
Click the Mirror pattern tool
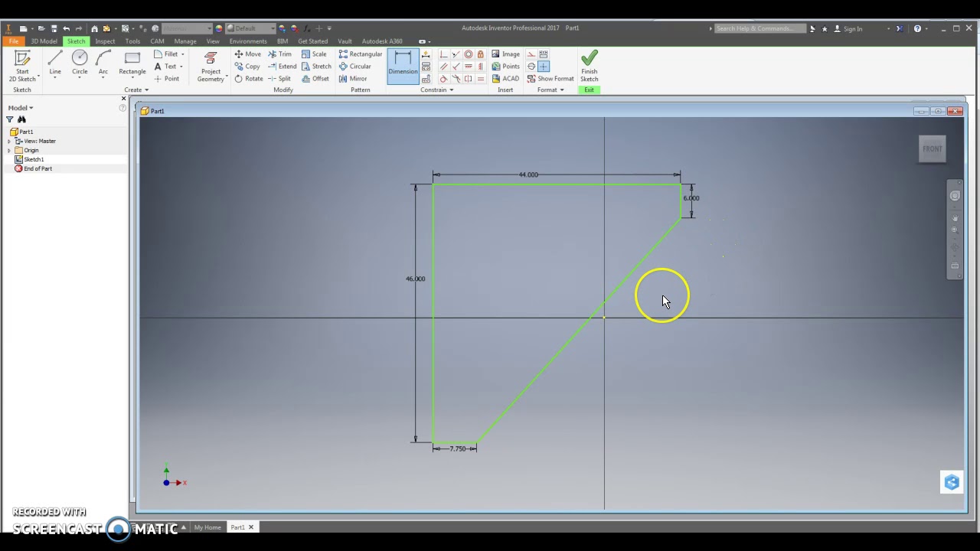pyautogui.click(x=353, y=79)
